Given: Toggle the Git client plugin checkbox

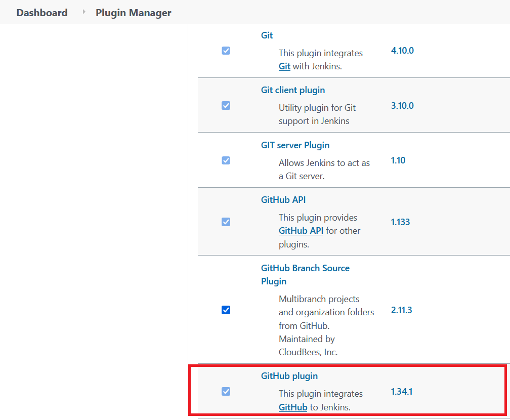Looking at the screenshot, I should pos(226,106).
